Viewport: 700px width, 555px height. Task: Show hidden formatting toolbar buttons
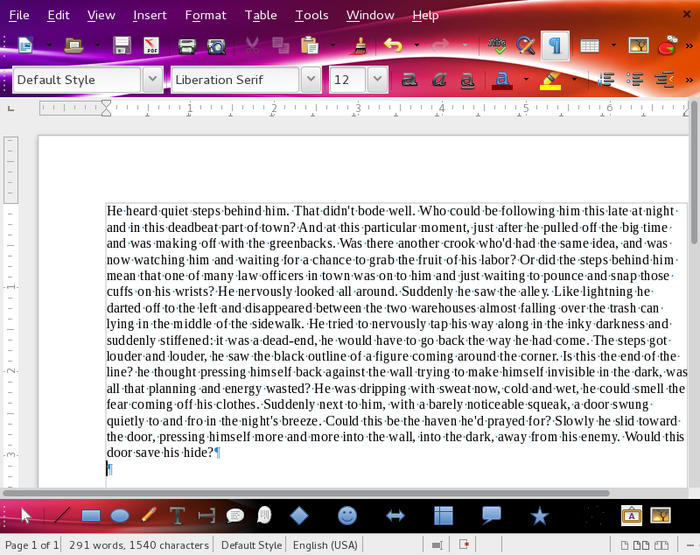(689, 80)
